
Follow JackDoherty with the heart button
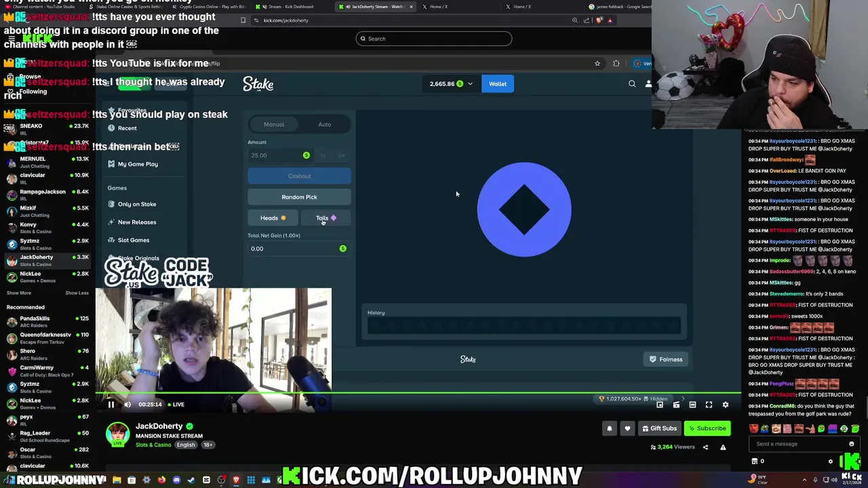coord(627,428)
